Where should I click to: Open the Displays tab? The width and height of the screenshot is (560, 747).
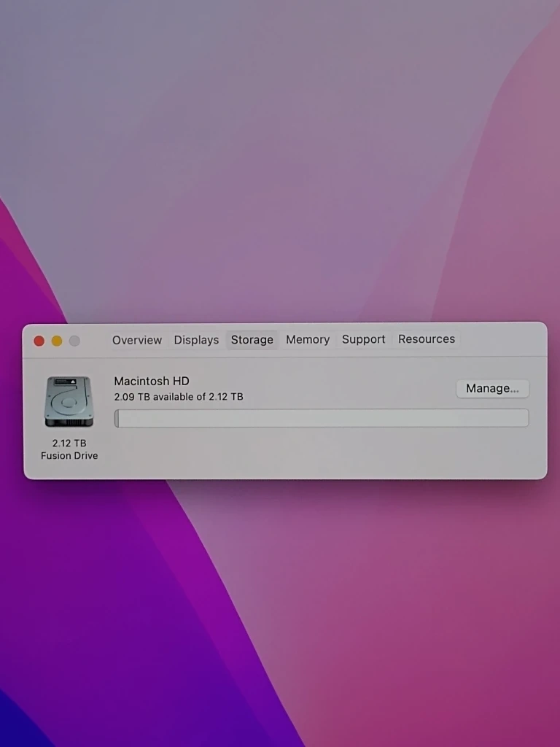coord(196,340)
